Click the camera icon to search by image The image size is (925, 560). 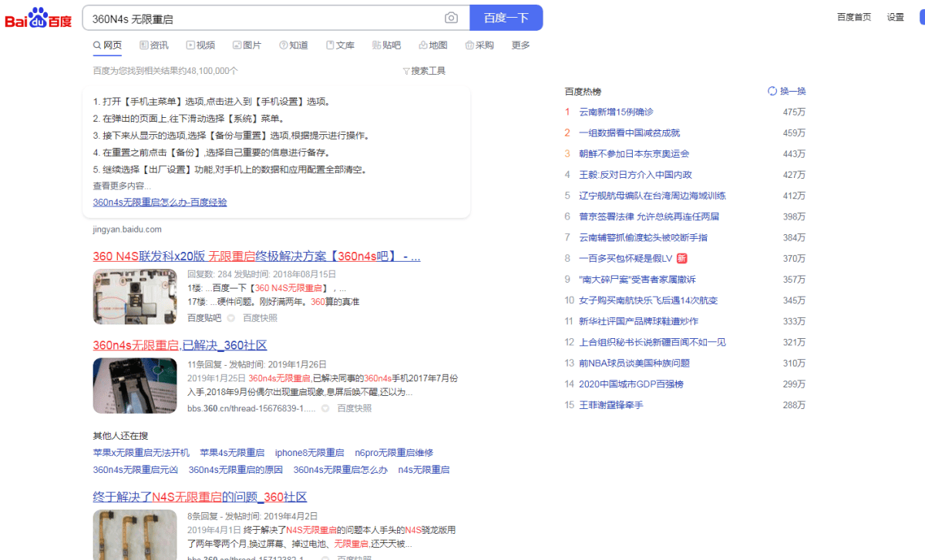451,17
